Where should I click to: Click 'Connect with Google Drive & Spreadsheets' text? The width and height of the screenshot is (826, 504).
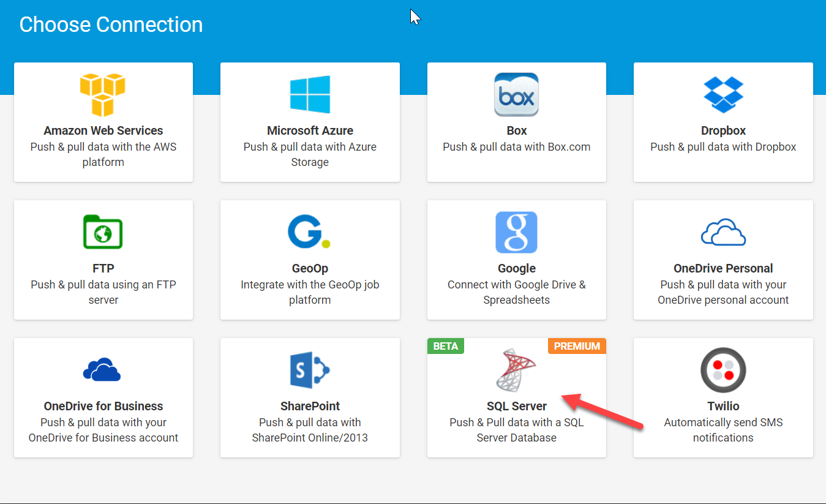point(517,292)
